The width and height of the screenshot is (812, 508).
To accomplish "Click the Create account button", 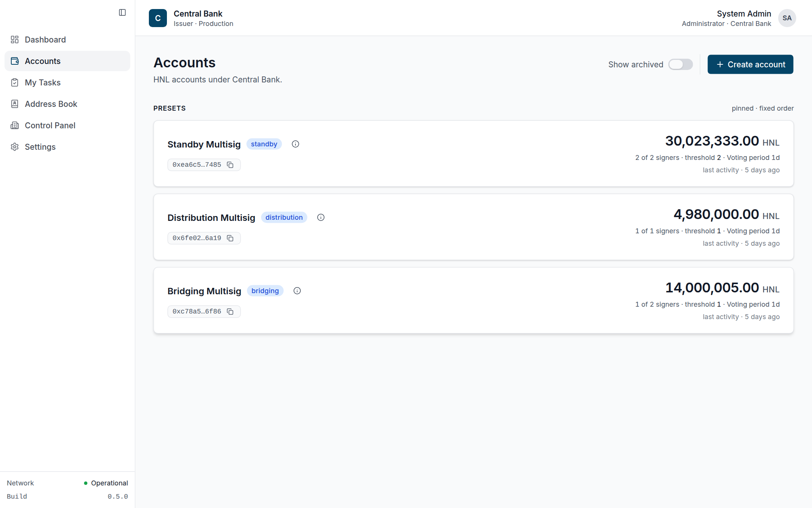I will tap(750, 64).
